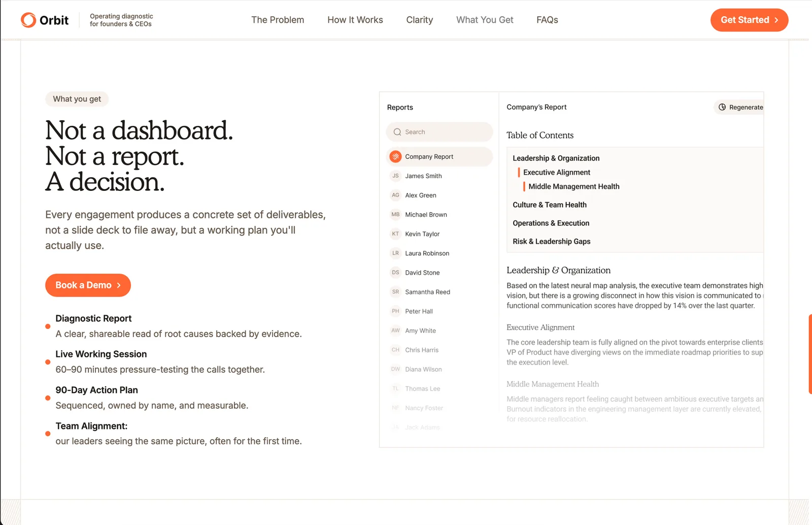Click the Diagnostic Report heading

tap(93, 318)
